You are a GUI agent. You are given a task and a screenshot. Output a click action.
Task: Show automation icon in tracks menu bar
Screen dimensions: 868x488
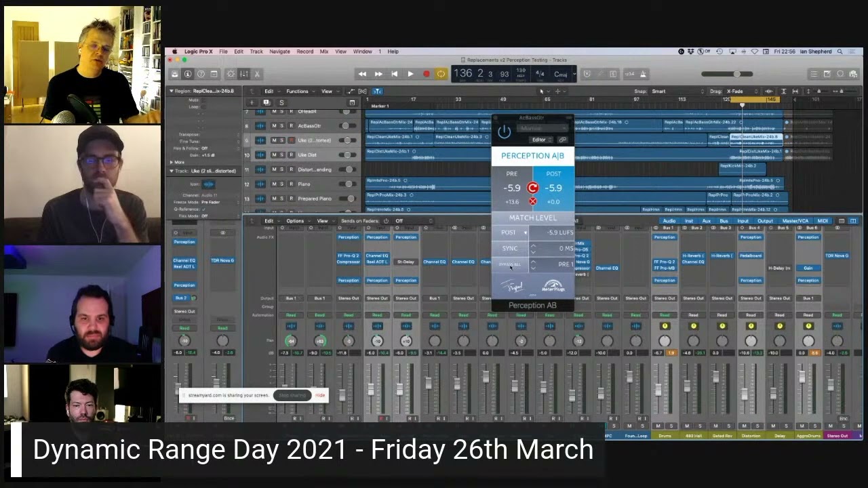point(352,91)
